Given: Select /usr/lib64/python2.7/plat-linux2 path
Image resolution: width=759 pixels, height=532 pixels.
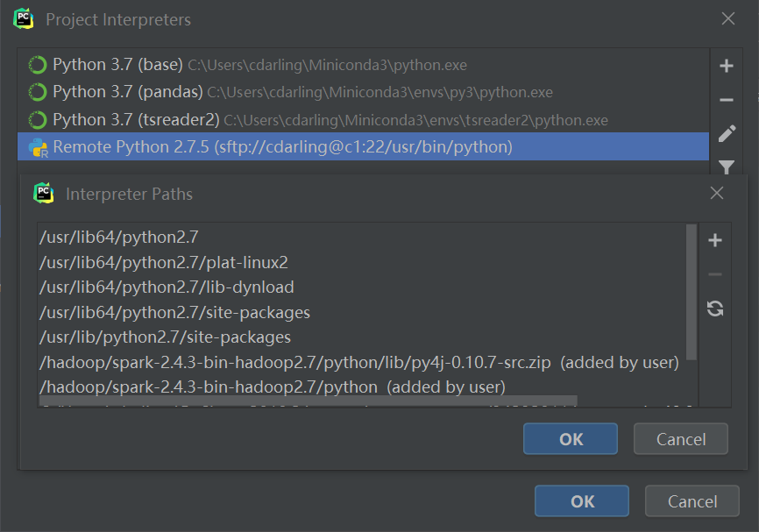Looking at the screenshot, I should coord(163,262).
